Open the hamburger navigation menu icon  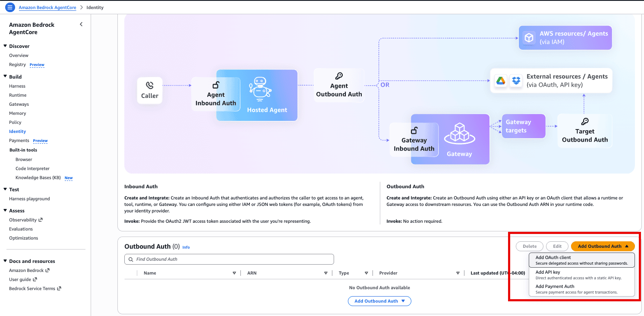click(x=10, y=7)
